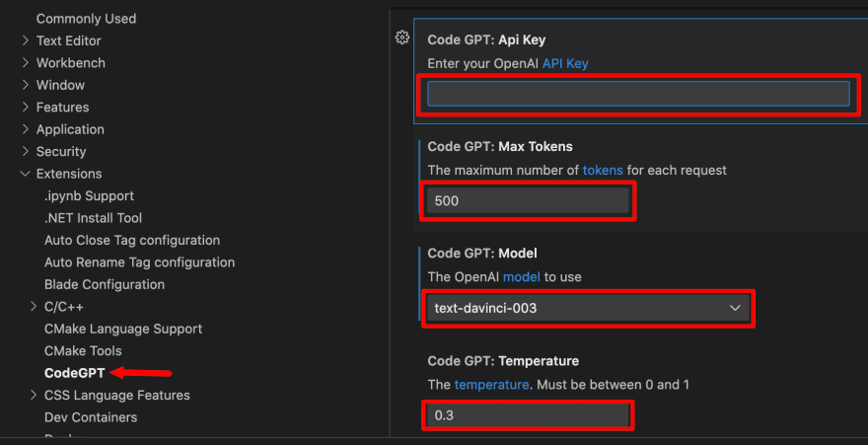The width and height of the screenshot is (868, 445).
Task: Click the settings gear icon beside Api Key
Action: click(x=401, y=38)
